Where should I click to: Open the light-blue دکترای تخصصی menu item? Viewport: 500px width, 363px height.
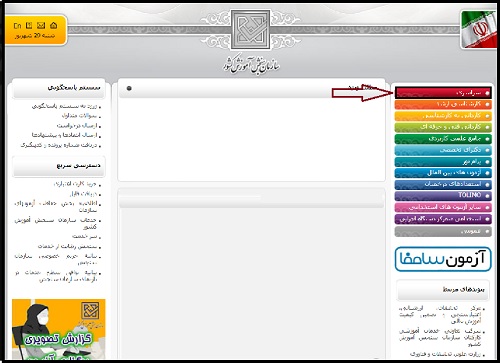coord(443,150)
